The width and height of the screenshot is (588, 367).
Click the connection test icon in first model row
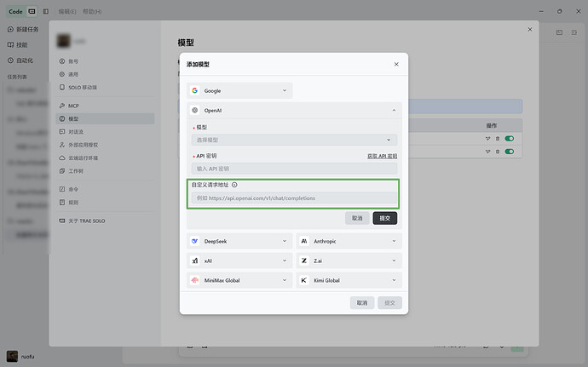[488, 138]
